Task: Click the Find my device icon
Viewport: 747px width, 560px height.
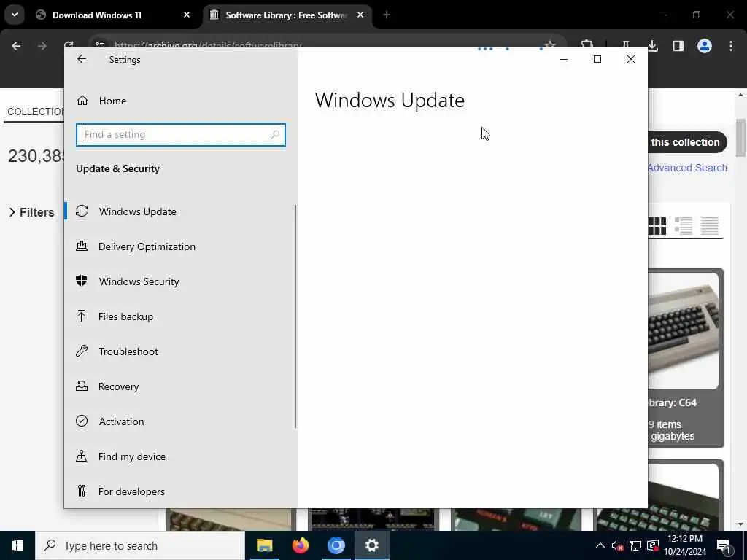Action: click(x=82, y=456)
